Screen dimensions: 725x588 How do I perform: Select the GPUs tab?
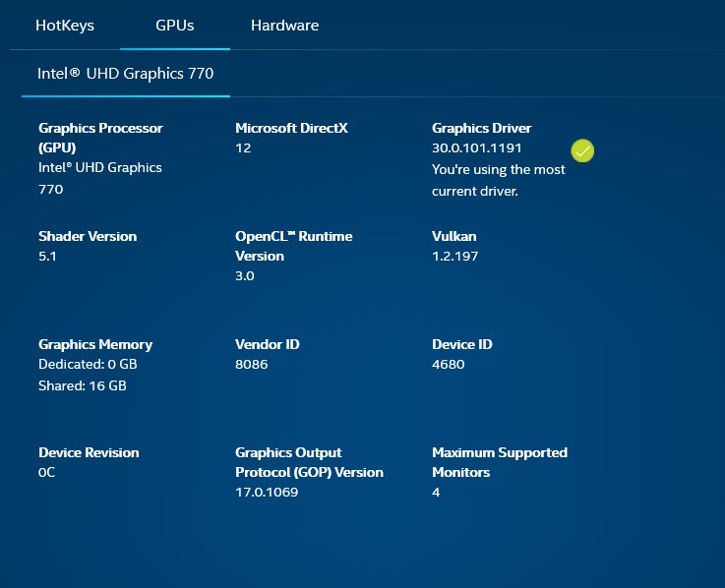coord(175,26)
